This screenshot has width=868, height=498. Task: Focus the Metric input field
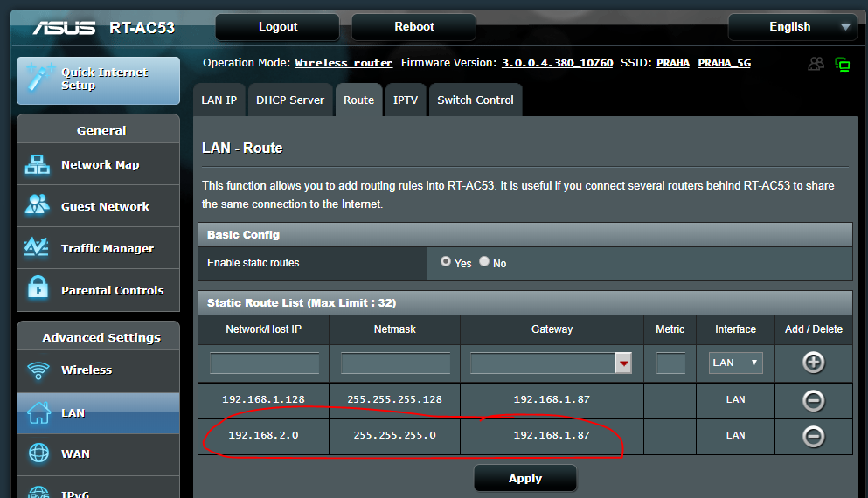(671, 363)
